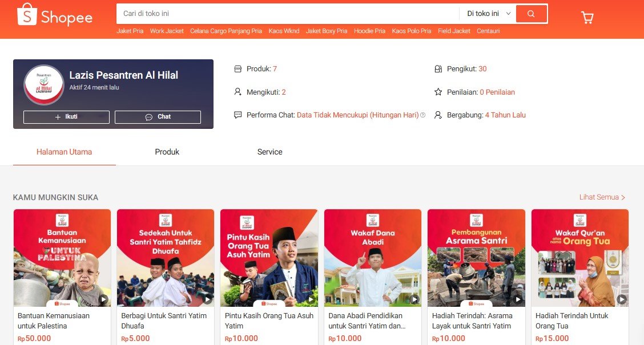Screen dimensions: 644x345
Task: Expand 'Lihat Semua' recommended products
Action: pyautogui.click(x=602, y=197)
